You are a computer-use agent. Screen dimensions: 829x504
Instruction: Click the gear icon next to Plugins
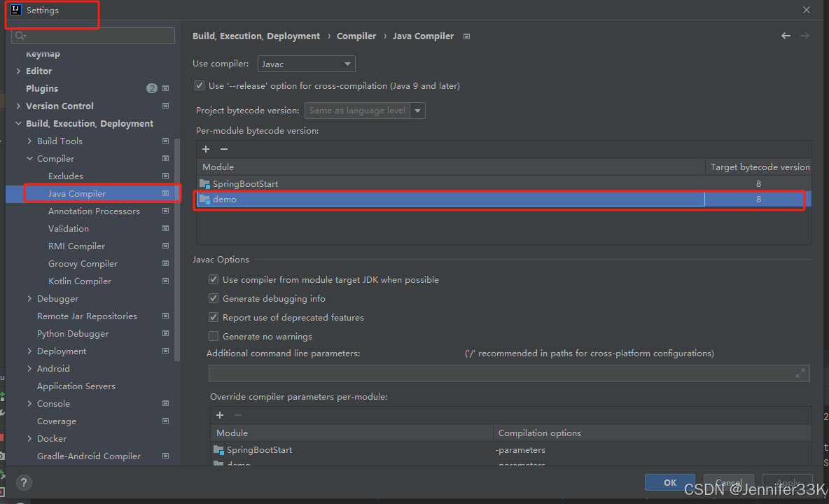[165, 88]
